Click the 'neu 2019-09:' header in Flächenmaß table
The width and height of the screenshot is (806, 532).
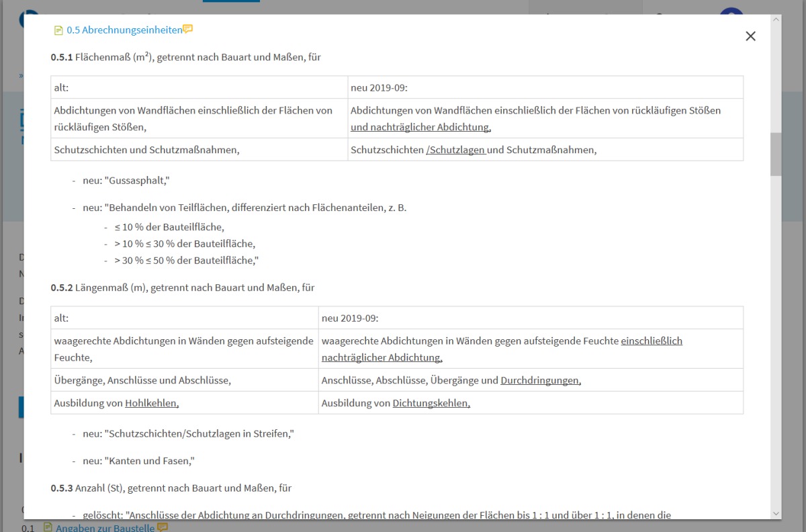point(379,87)
